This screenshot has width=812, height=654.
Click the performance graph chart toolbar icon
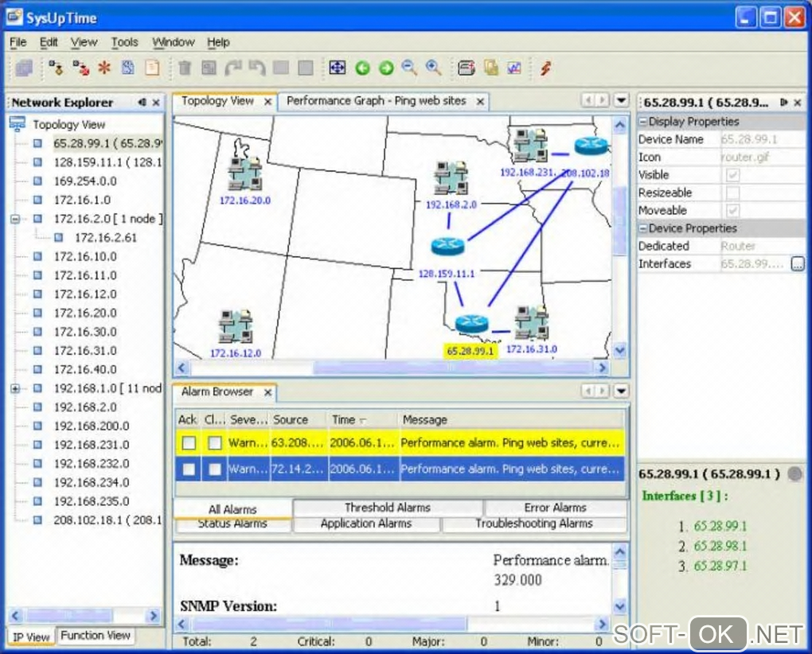point(514,68)
